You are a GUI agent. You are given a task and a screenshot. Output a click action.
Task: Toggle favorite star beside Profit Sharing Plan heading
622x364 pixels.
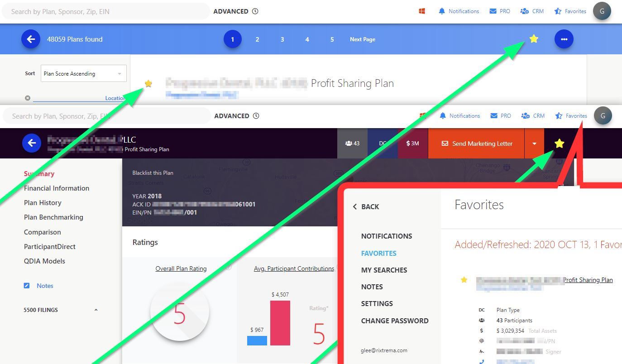(148, 83)
